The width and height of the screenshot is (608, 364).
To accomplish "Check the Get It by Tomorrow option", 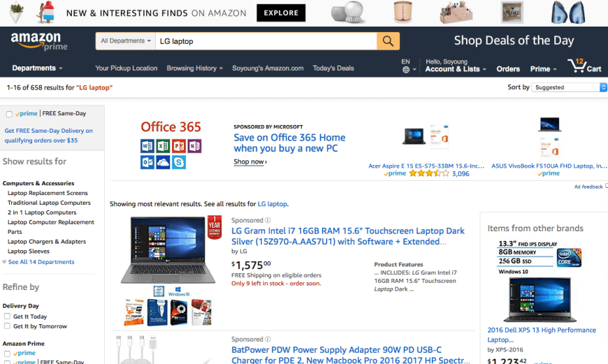I will (x=7, y=326).
